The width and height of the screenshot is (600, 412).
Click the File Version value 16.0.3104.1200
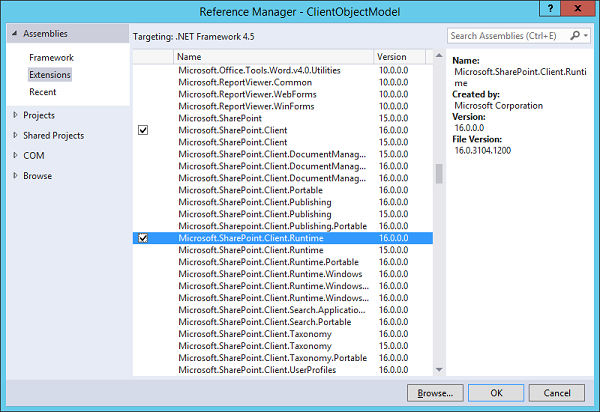(483, 150)
